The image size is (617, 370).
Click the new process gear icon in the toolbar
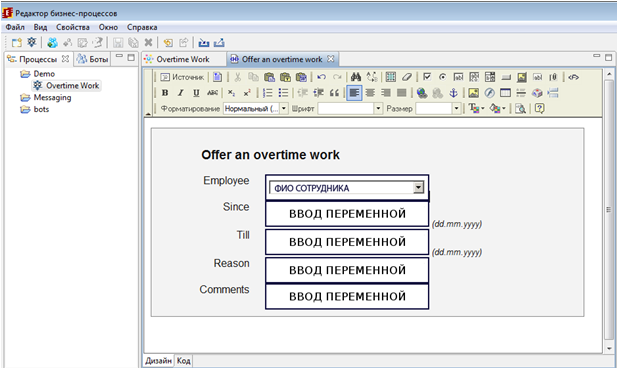(x=31, y=42)
